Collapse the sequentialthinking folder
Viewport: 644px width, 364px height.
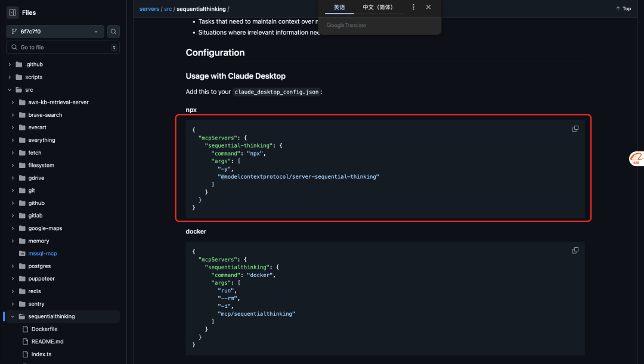click(13, 316)
